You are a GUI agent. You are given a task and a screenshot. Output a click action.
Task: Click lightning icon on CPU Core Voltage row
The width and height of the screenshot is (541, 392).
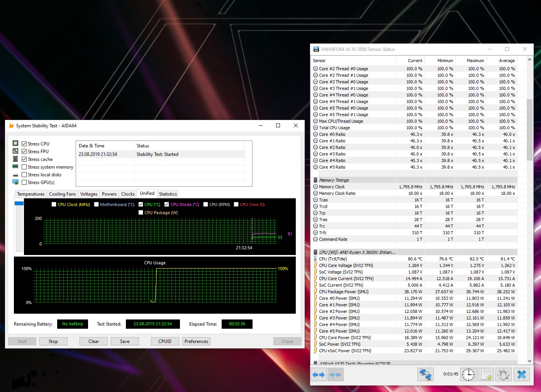coord(315,265)
